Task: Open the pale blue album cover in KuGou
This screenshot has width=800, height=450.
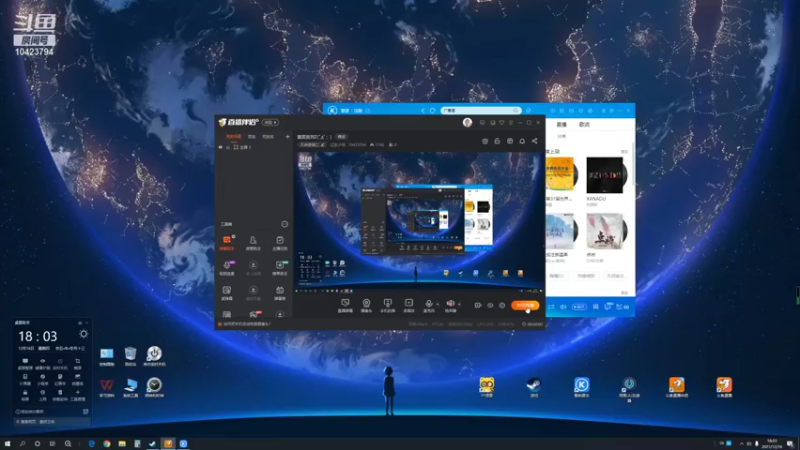Action: pos(561,231)
